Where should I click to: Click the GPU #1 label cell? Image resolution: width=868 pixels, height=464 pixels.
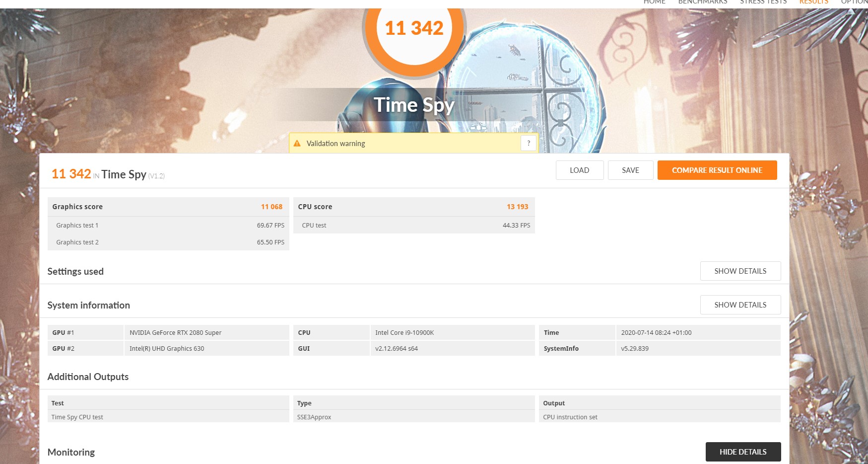coord(85,333)
